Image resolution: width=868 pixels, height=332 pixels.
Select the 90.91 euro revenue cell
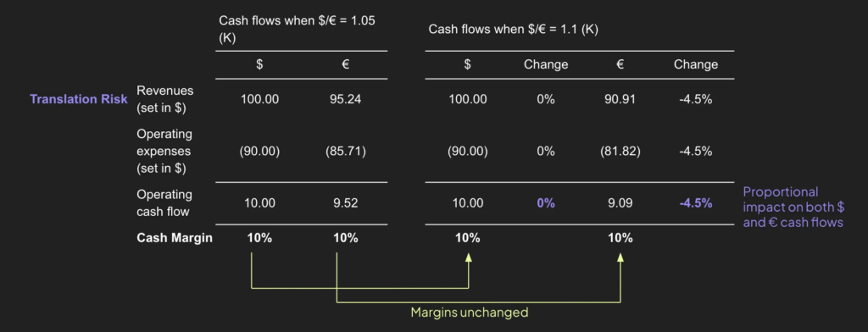point(620,100)
